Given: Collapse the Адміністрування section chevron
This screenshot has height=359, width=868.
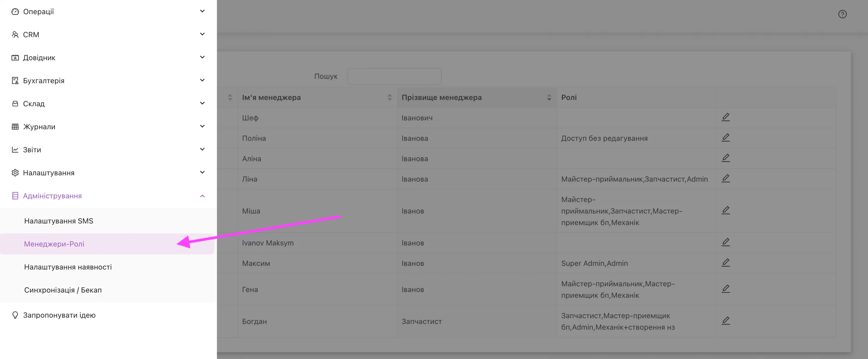Looking at the screenshot, I should (202, 196).
